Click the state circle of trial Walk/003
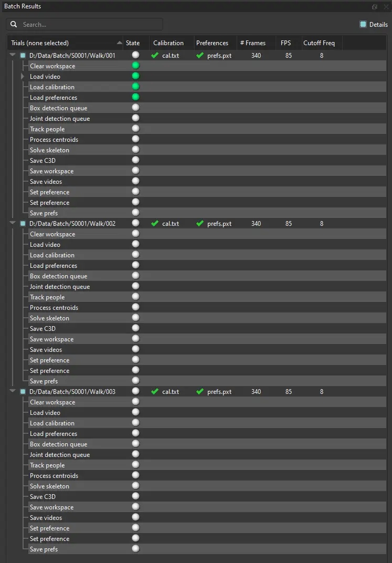 pyautogui.click(x=135, y=391)
